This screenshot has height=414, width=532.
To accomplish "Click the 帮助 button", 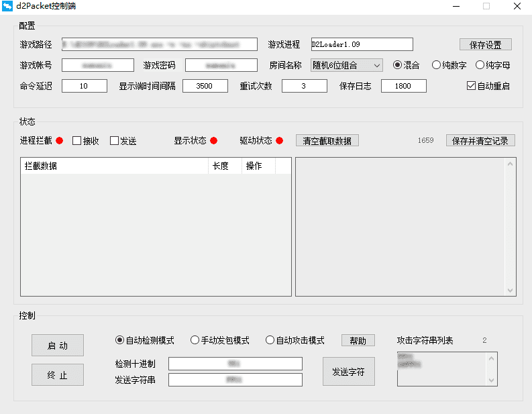I will pyautogui.click(x=358, y=340).
